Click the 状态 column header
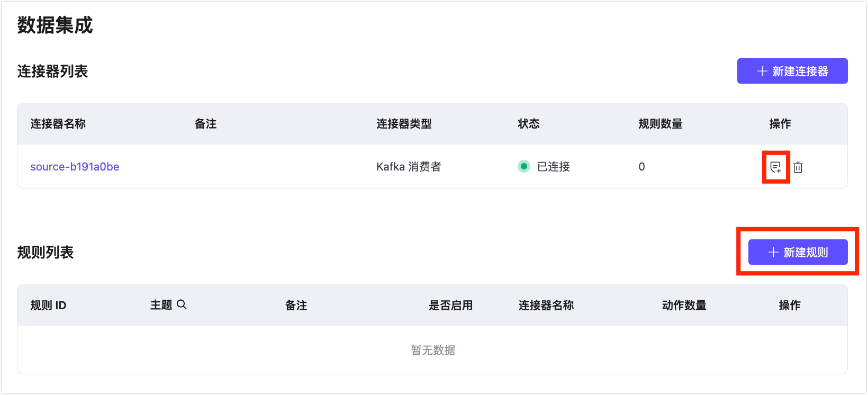This screenshot has height=395, width=868. 528,124
